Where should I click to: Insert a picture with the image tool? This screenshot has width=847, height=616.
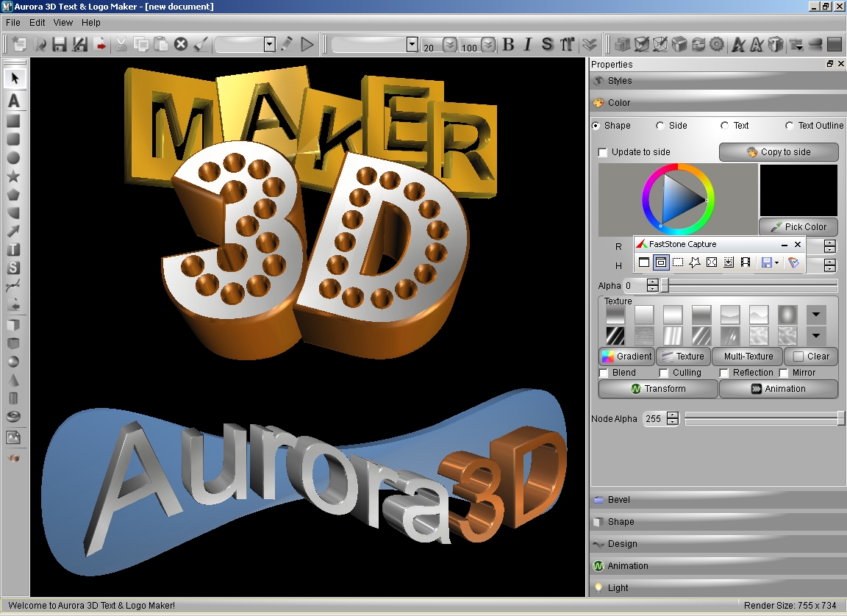[x=13, y=437]
